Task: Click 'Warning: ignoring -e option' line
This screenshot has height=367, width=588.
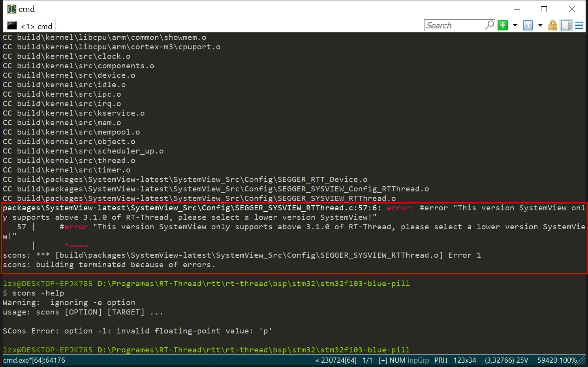Action: [x=69, y=303]
